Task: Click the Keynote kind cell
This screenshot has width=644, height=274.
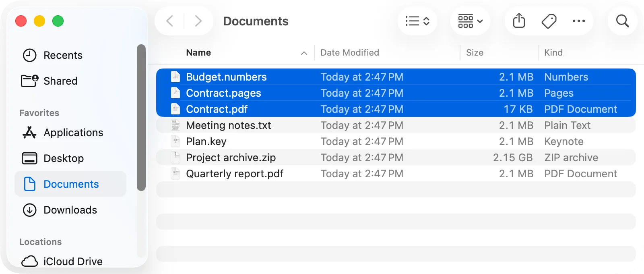Action: click(x=564, y=141)
